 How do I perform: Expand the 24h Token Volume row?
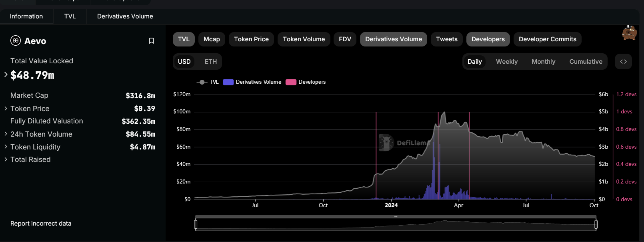click(x=6, y=134)
